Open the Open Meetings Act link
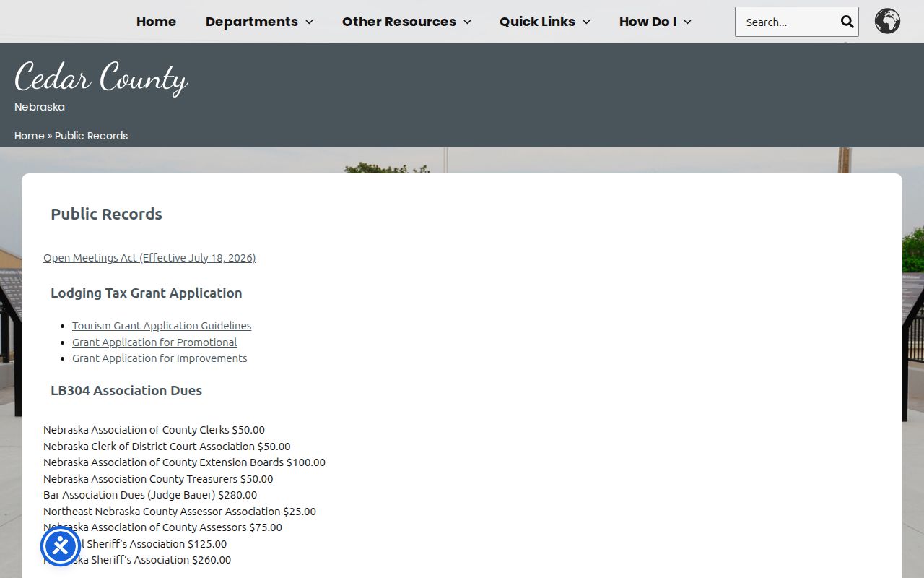Viewport: 924px width, 578px height. coord(149,258)
